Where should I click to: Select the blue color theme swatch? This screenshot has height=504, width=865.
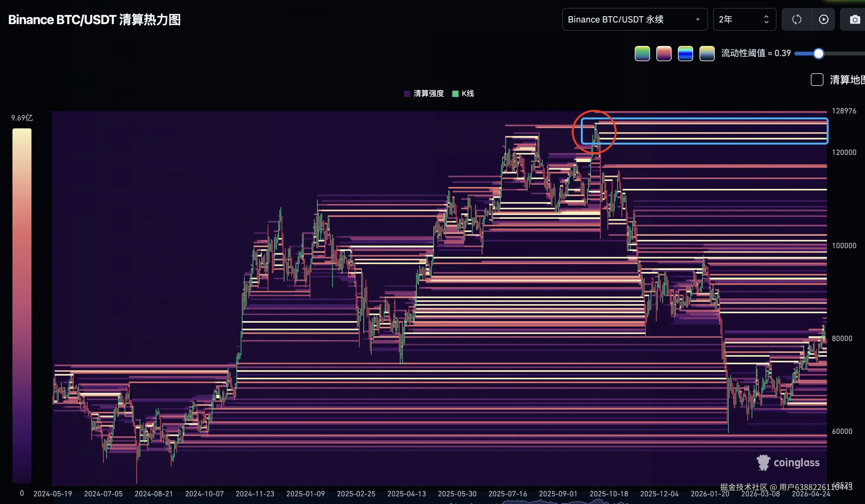pyautogui.click(x=686, y=54)
